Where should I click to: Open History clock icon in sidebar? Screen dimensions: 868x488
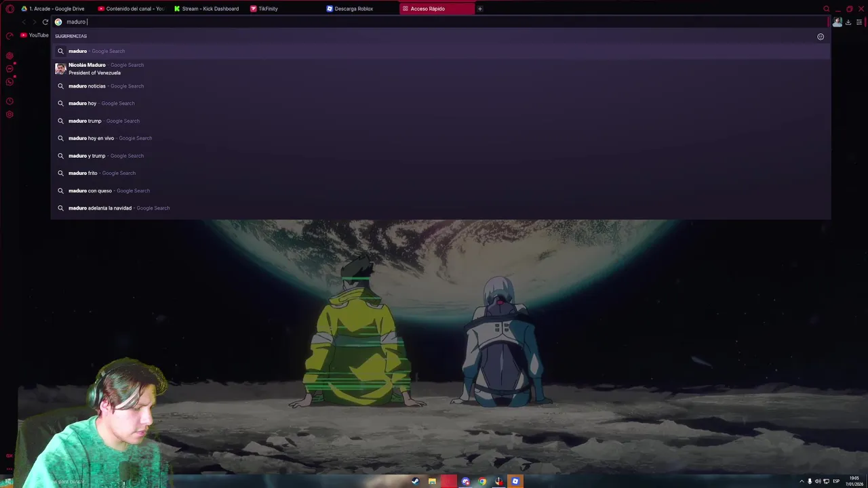click(9, 101)
